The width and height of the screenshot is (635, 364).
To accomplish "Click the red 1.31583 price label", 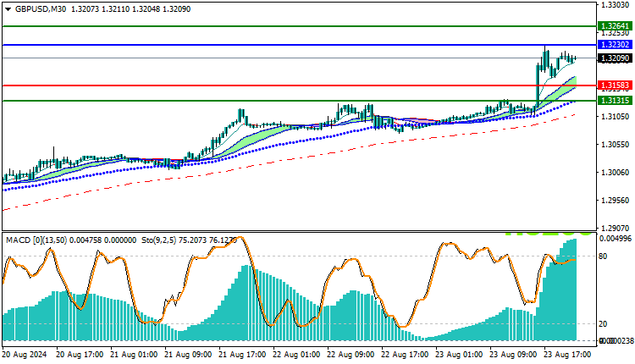I will (615, 85).
